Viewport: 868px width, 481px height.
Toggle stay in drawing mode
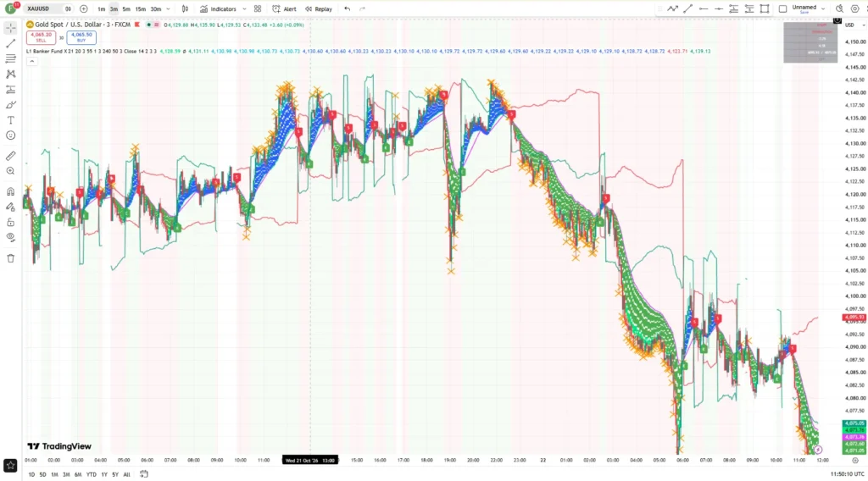click(x=10, y=207)
